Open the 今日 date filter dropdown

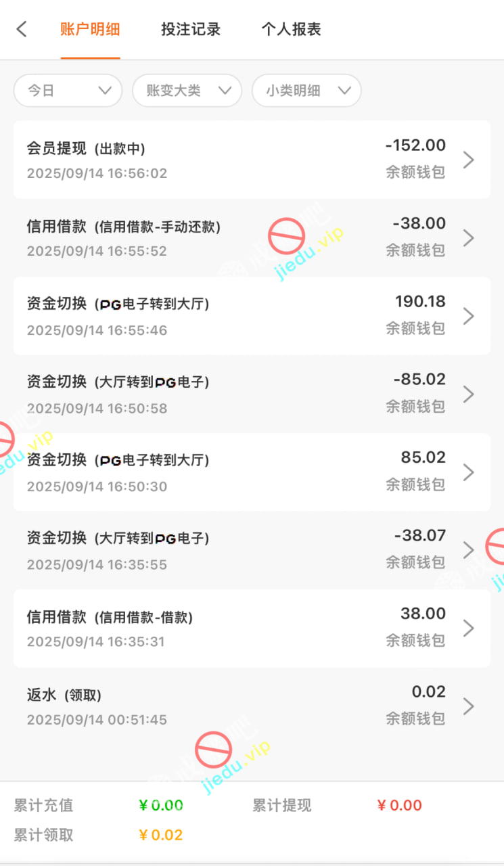(x=68, y=91)
